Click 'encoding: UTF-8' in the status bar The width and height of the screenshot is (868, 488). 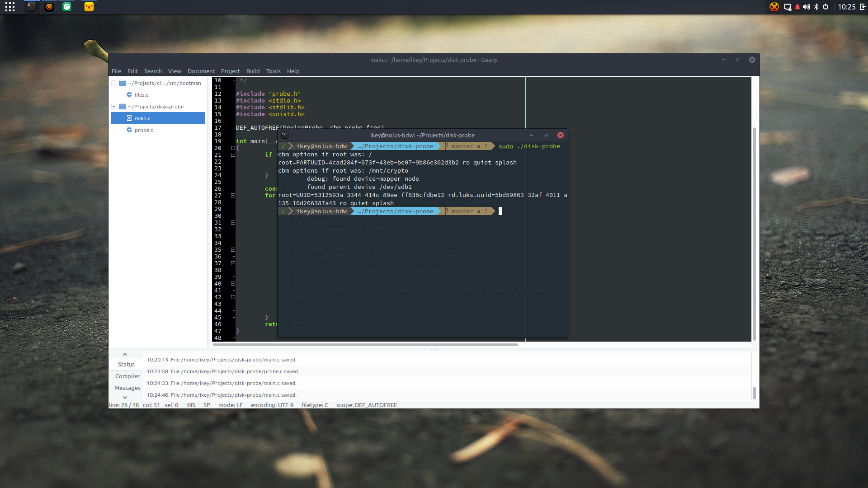272,405
